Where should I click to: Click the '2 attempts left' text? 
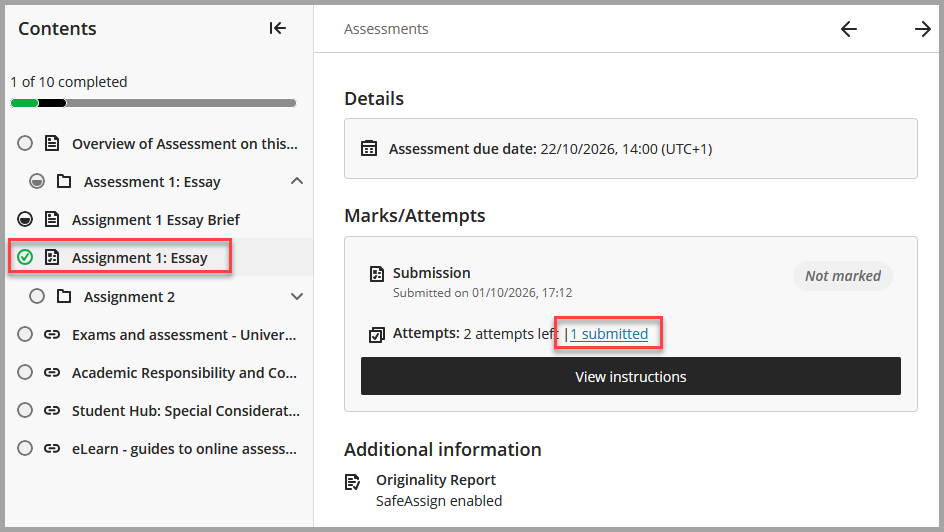coord(511,334)
